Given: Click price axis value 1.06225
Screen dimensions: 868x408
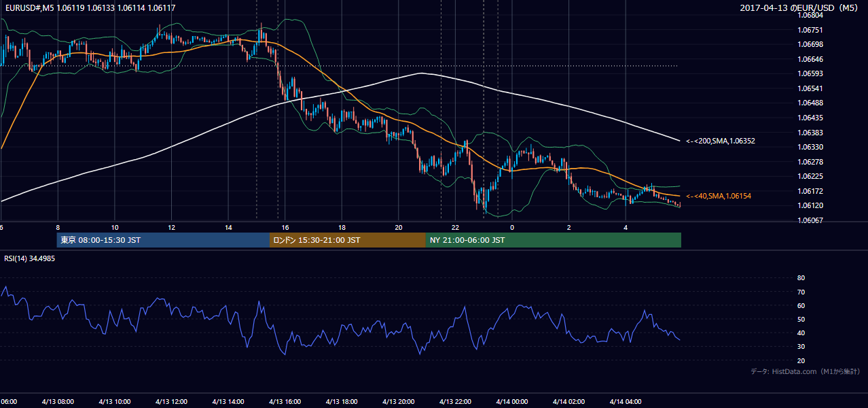Looking at the screenshot, I should (x=810, y=176).
